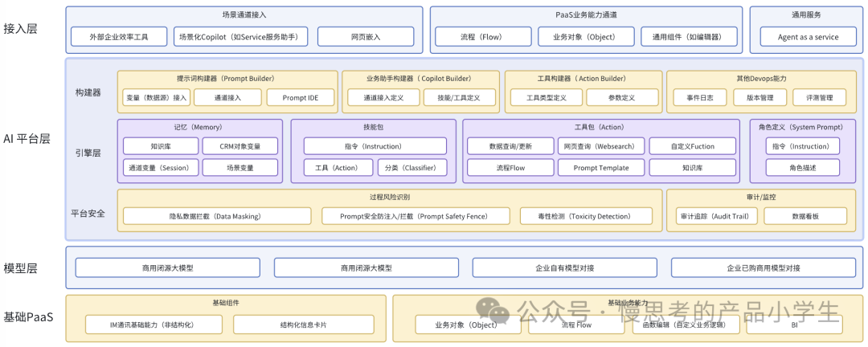Click 毒性检测（Toxicity Detection） box
868x347 pixels.
pyautogui.click(x=586, y=216)
